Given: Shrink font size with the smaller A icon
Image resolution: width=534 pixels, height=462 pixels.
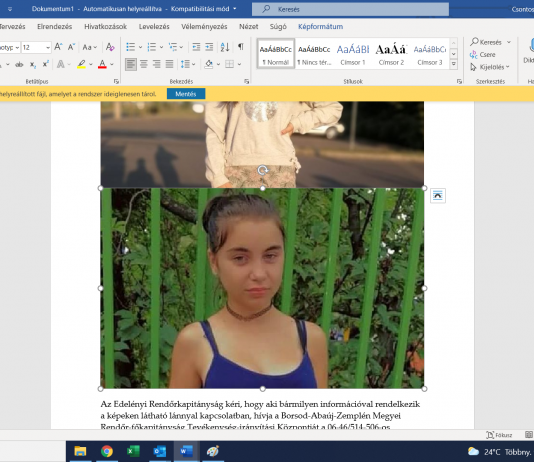Looking at the screenshot, I should click(71, 47).
